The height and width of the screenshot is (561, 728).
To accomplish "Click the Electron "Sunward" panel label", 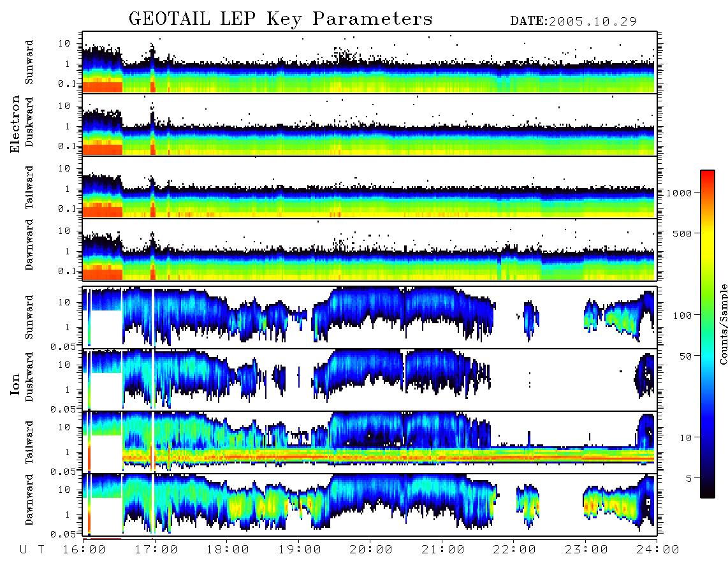I will coord(29,62).
